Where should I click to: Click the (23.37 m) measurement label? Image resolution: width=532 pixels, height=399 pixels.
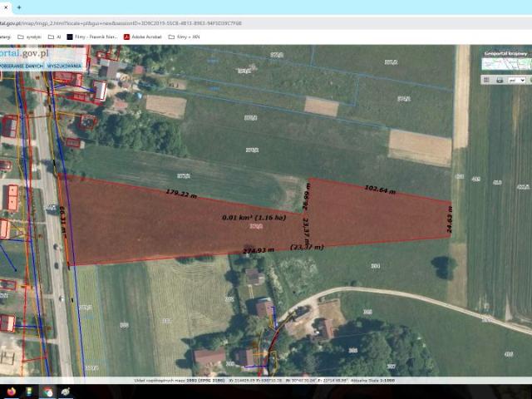pos(307,247)
